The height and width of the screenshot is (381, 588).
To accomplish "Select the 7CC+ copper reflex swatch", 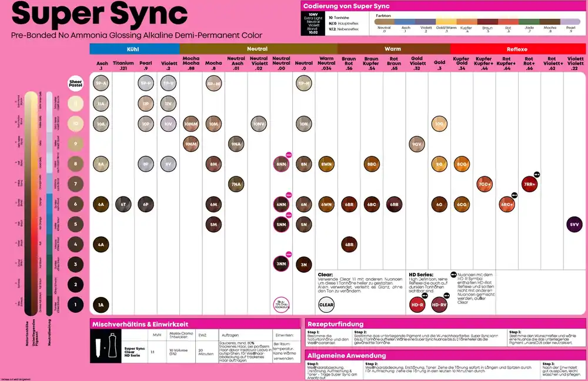I will pyautogui.click(x=485, y=184).
